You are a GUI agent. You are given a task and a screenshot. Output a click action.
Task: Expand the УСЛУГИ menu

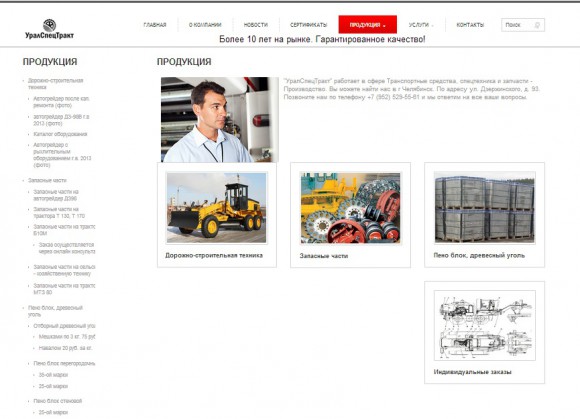(x=421, y=25)
